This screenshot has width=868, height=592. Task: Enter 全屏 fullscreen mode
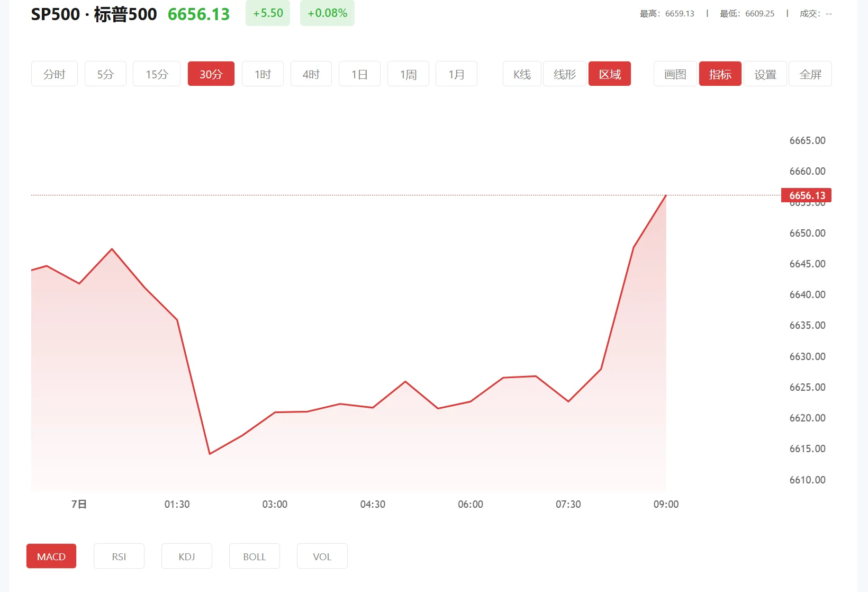click(x=810, y=74)
